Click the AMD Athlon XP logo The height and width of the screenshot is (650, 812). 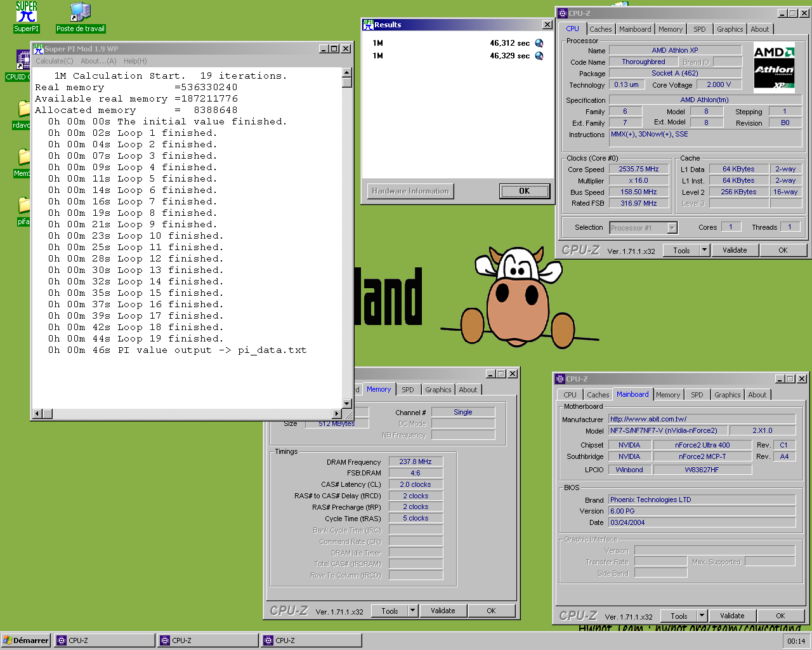[774, 67]
